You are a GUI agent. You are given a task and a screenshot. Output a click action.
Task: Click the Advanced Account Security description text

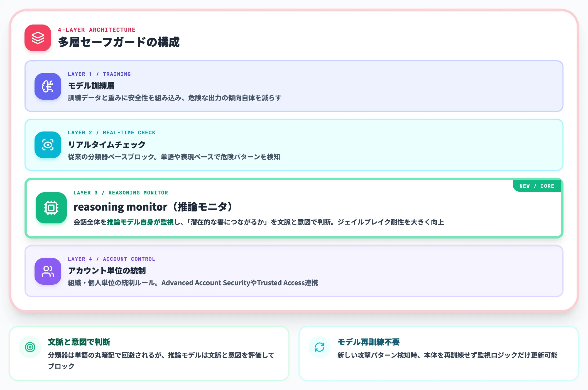193,283
